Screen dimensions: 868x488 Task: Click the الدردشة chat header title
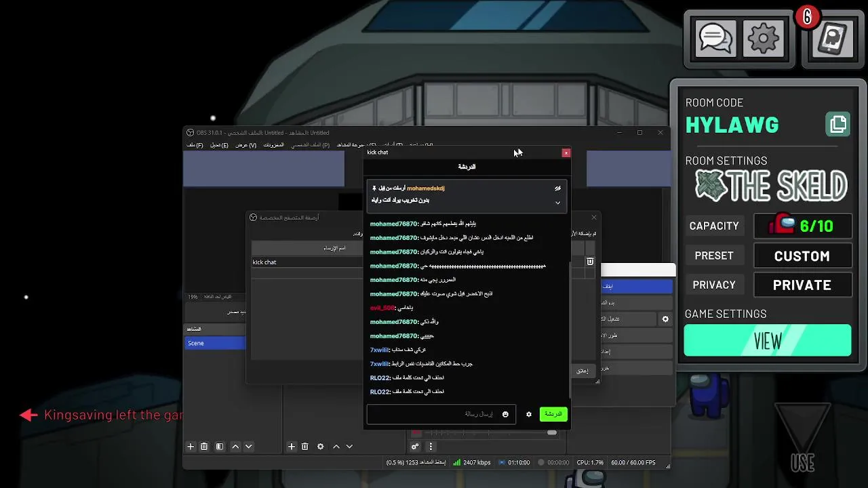pos(467,167)
